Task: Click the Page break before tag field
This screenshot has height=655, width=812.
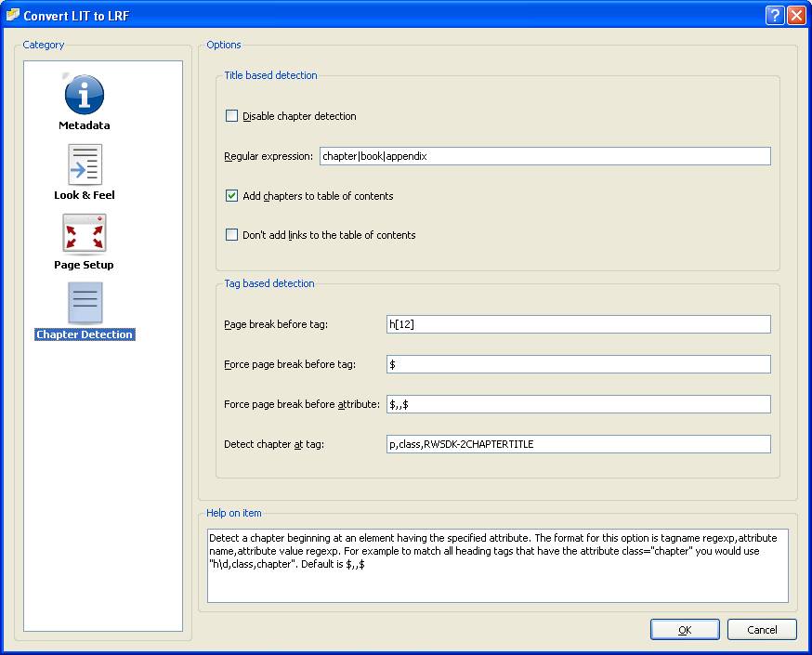Action: click(x=579, y=324)
